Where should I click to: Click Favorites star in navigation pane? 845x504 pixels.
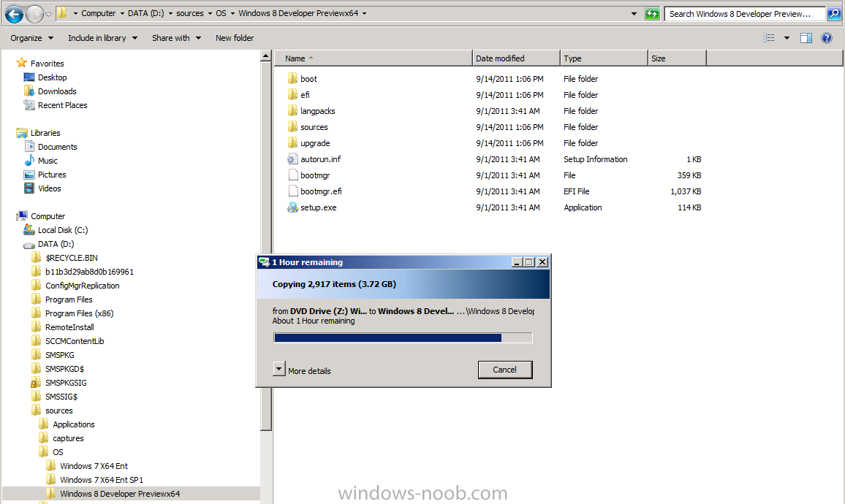[x=21, y=63]
